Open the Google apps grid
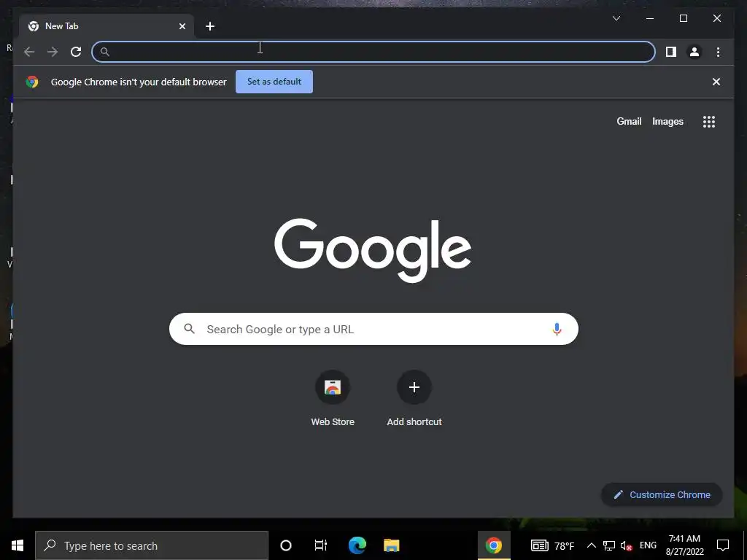 708,122
